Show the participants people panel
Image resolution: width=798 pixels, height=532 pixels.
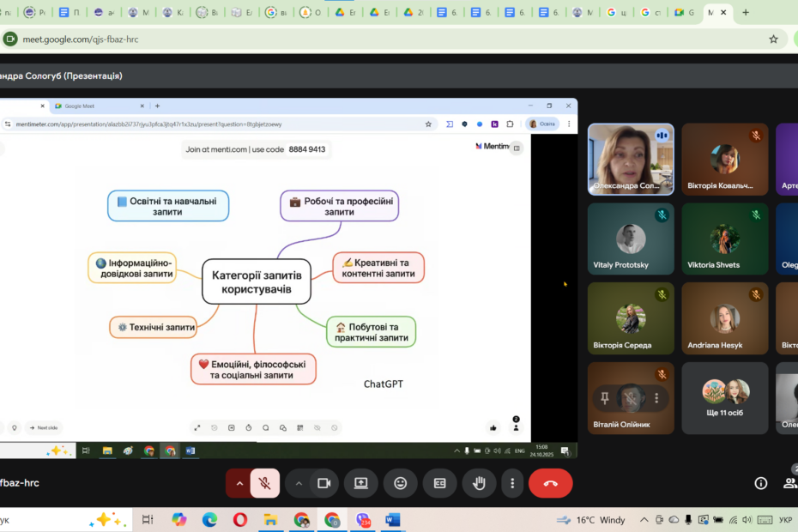tap(789, 483)
